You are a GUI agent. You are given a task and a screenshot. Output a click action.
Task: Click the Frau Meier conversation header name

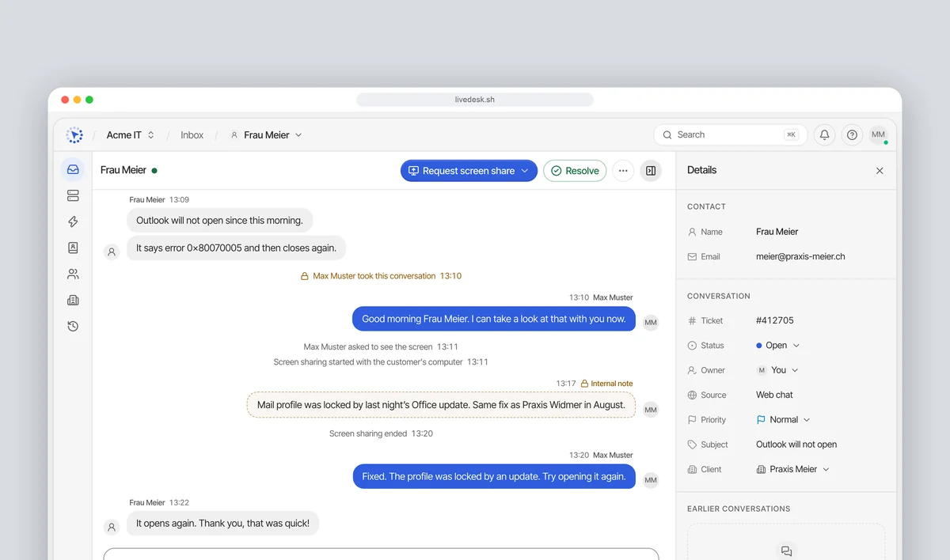[x=123, y=170]
